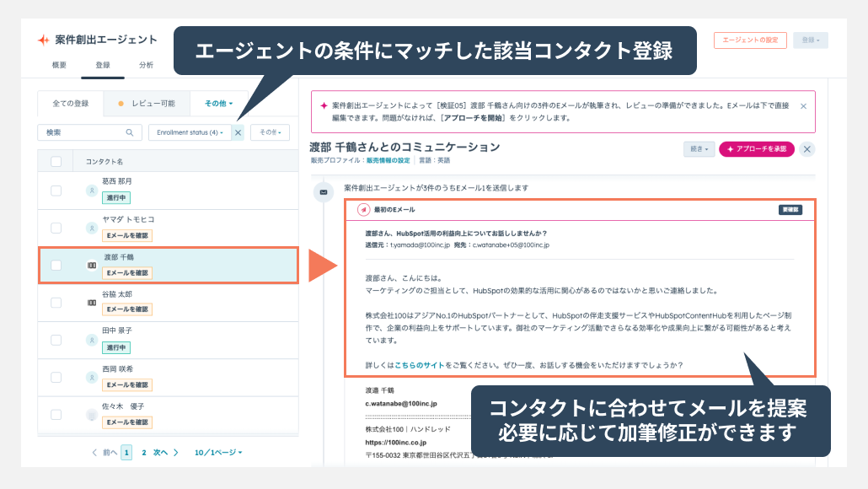
Task: Close the communication panel with round X
Action: (807, 149)
